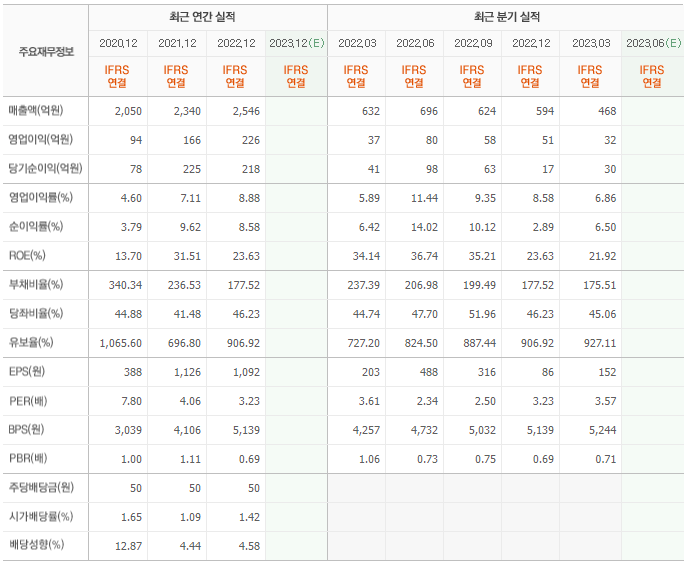Select the ROE(%) row label
The image size is (687, 563).
[x=27, y=255]
